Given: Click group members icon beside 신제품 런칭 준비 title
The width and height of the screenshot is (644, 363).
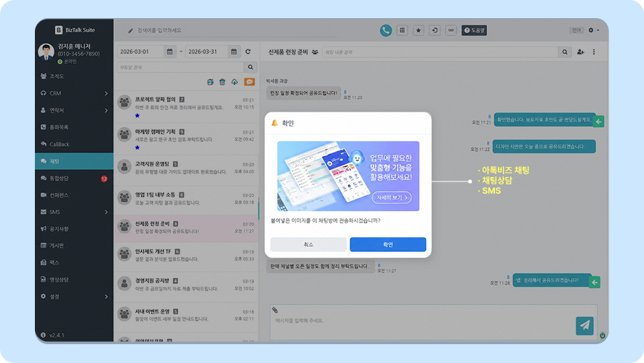Looking at the screenshot, I should point(315,52).
